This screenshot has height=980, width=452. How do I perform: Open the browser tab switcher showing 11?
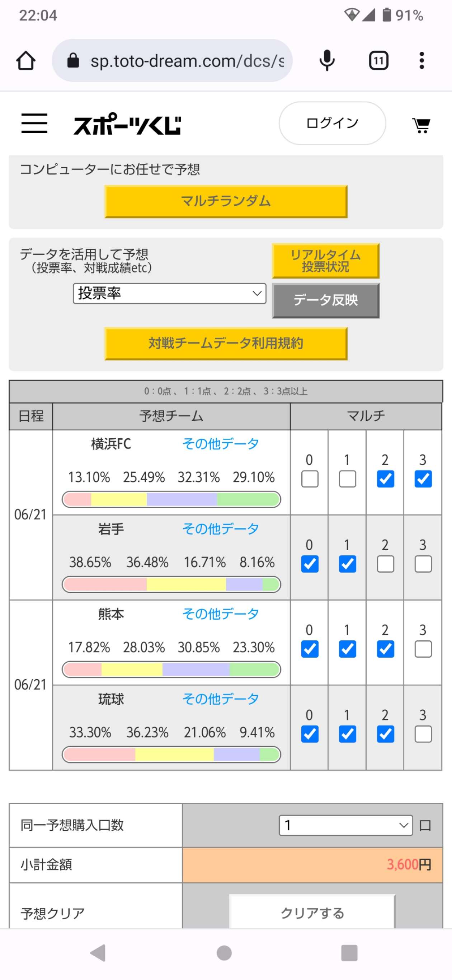[378, 61]
